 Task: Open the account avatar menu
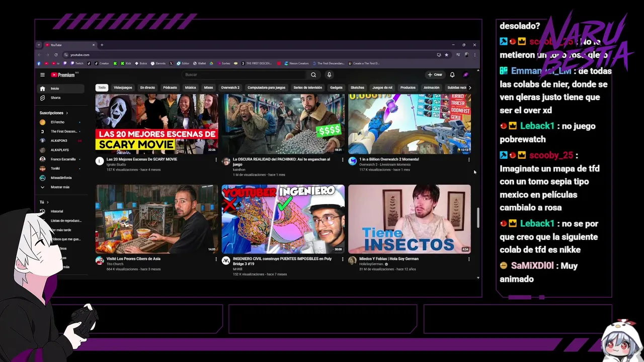(466, 75)
